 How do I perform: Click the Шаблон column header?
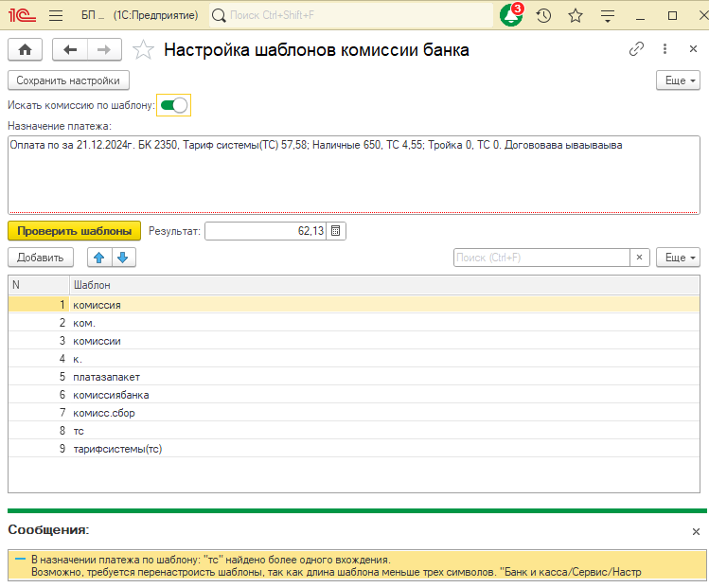384,285
